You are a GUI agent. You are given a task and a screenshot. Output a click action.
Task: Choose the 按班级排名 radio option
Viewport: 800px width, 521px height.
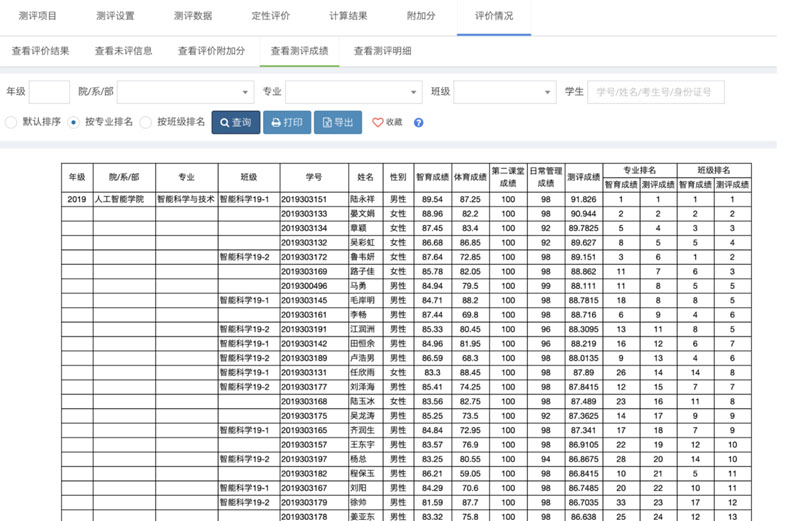pyautogui.click(x=146, y=122)
